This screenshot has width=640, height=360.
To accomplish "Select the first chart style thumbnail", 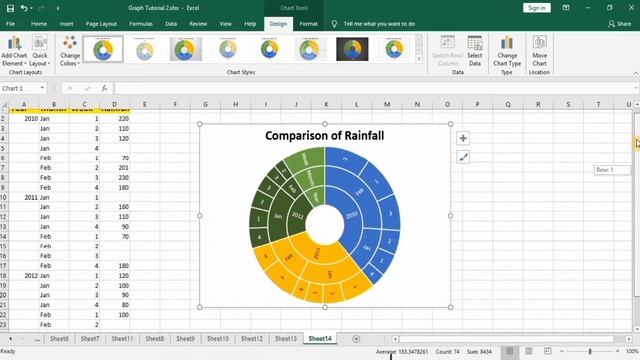I will pyautogui.click(x=103, y=49).
